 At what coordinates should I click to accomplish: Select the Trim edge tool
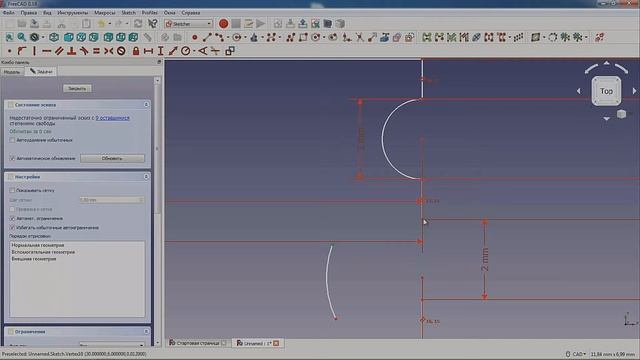pos(360,38)
